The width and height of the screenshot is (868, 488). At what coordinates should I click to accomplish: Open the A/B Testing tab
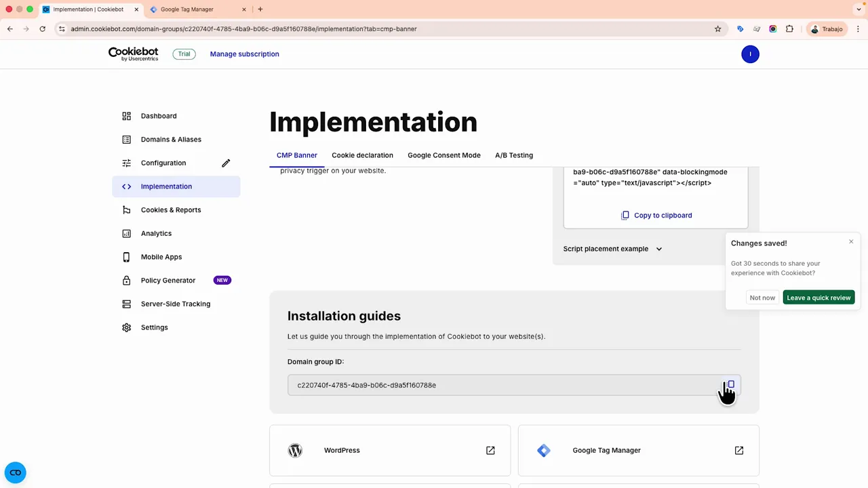pos(514,155)
